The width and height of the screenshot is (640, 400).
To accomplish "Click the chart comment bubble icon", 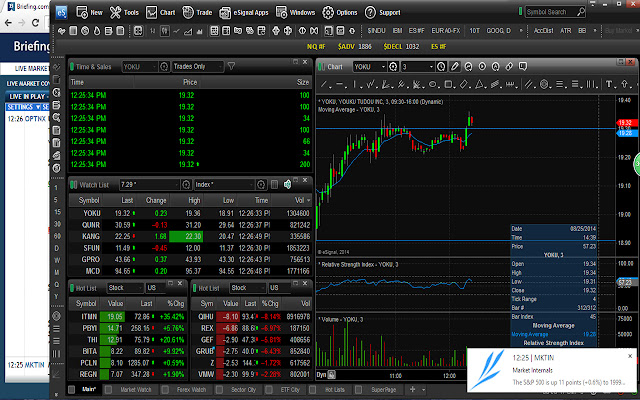I will click(x=523, y=66).
